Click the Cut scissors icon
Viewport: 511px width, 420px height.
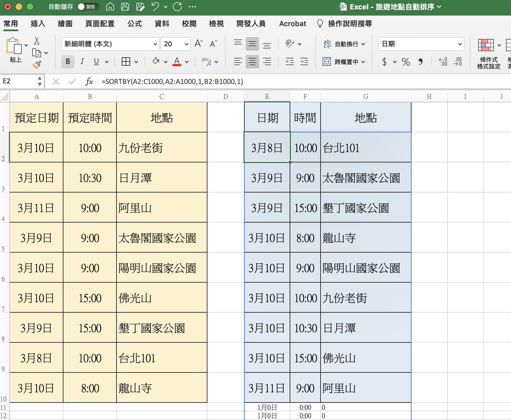pos(36,41)
